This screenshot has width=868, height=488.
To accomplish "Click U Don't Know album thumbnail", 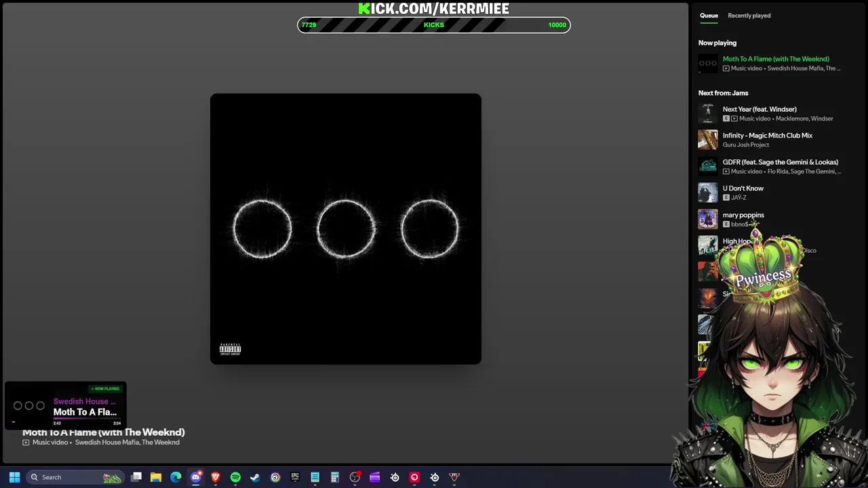I will (x=708, y=192).
